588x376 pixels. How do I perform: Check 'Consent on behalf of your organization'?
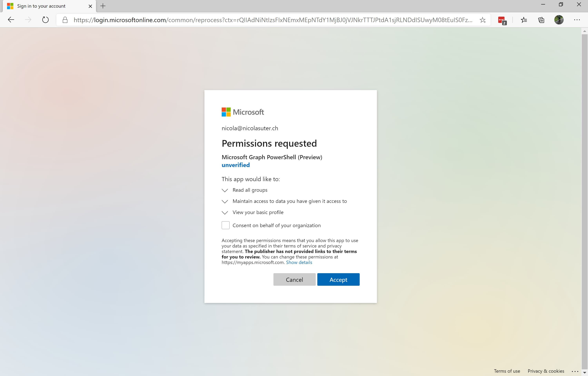click(225, 225)
